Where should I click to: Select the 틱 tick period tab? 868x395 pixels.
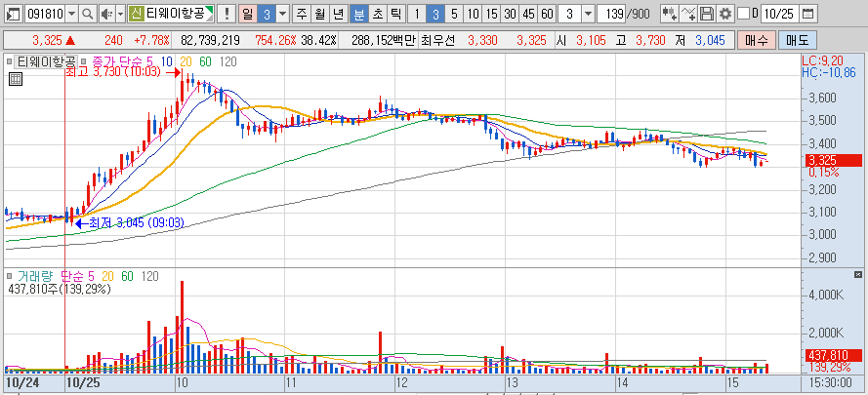[394, 14]
